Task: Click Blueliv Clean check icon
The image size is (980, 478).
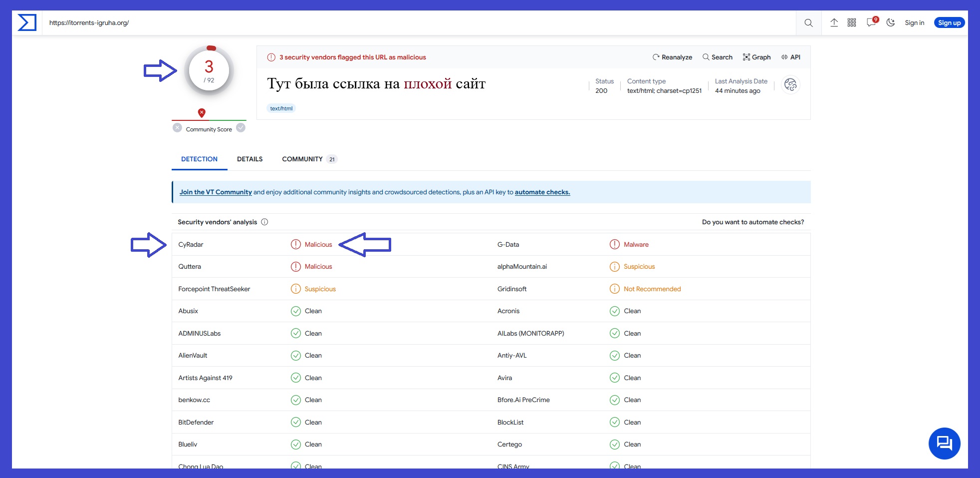Action: click(x=296, y=444)
